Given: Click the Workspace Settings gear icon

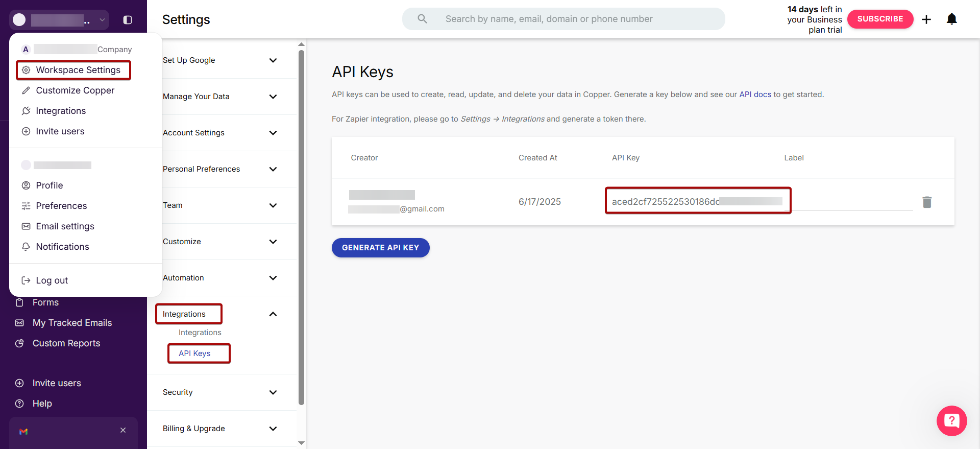Looking at the screenshot, I should tap(26, 70).
